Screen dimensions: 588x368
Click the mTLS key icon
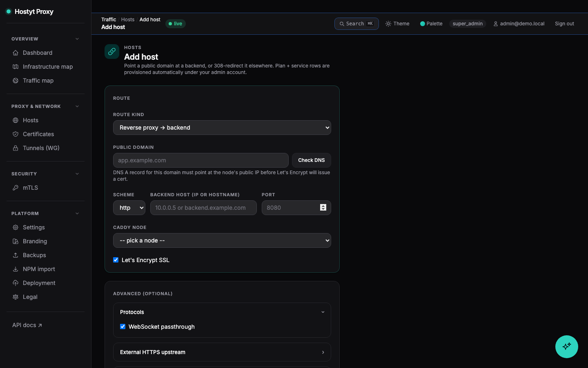point(16,188)
